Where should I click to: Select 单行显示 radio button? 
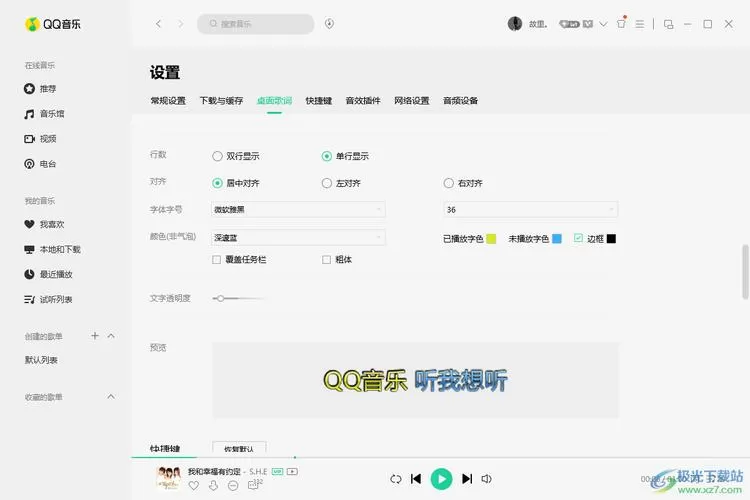327,156
